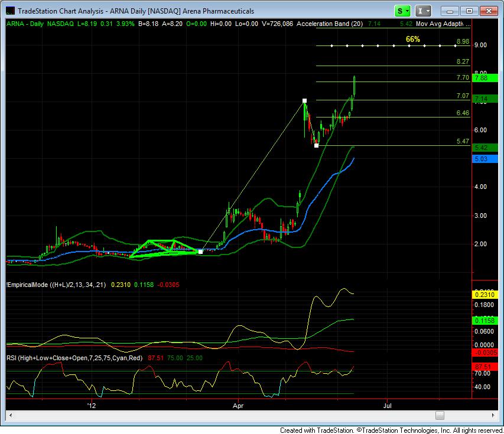The image size is (504, 434).
Task: Click the '12 date axis label
Action: (x=92, y=406)
